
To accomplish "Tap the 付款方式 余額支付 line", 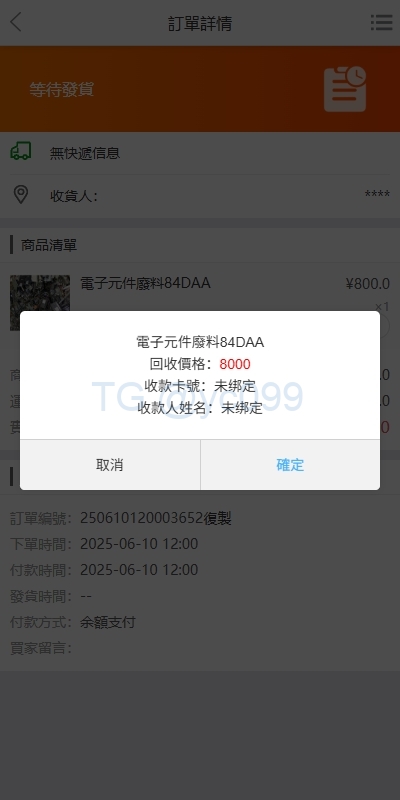I will [73, 622].
